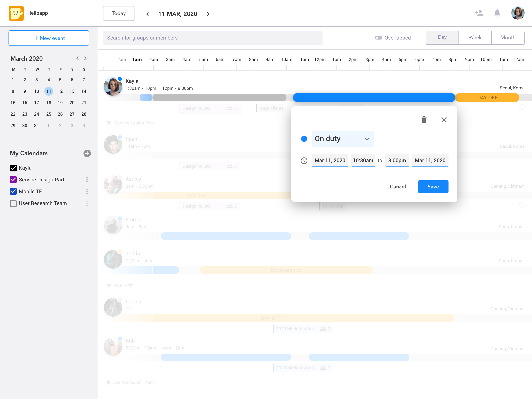The width and height of the screenshot is (532, 399).
Task: Switch to Week view tab
Action: [x=475, y=37]
